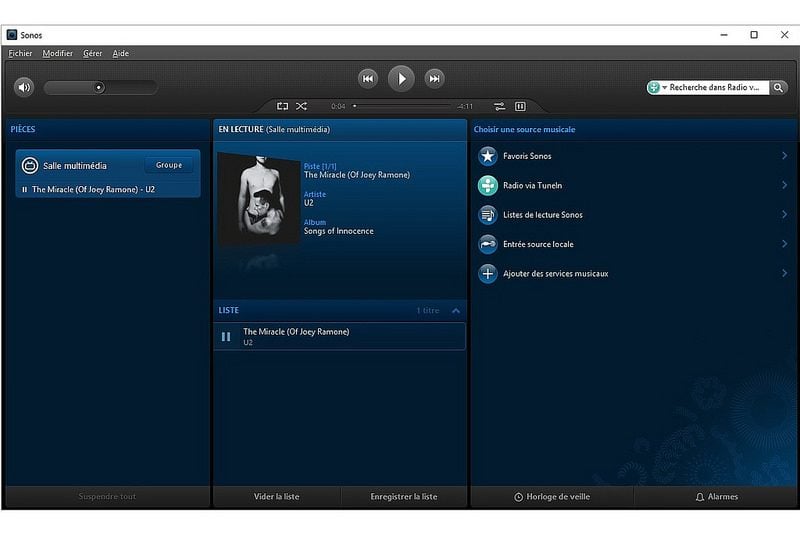Open the Aide menu
This screenshot has width=800, height=534.
[x=120, y=53]
